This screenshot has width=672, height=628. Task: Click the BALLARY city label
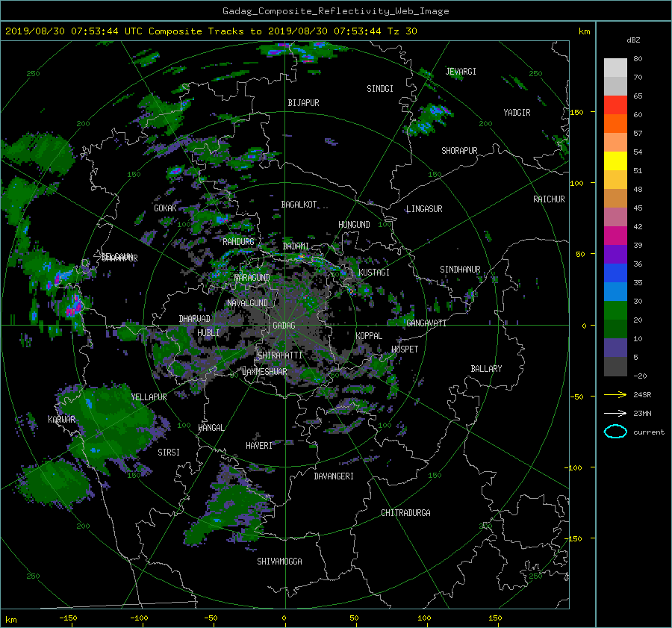coord(486,369)
